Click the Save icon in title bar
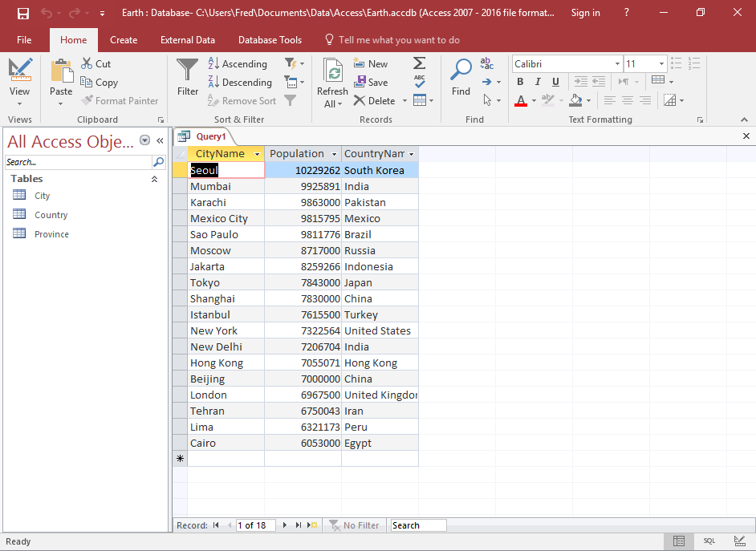 [x=23, y=13]
